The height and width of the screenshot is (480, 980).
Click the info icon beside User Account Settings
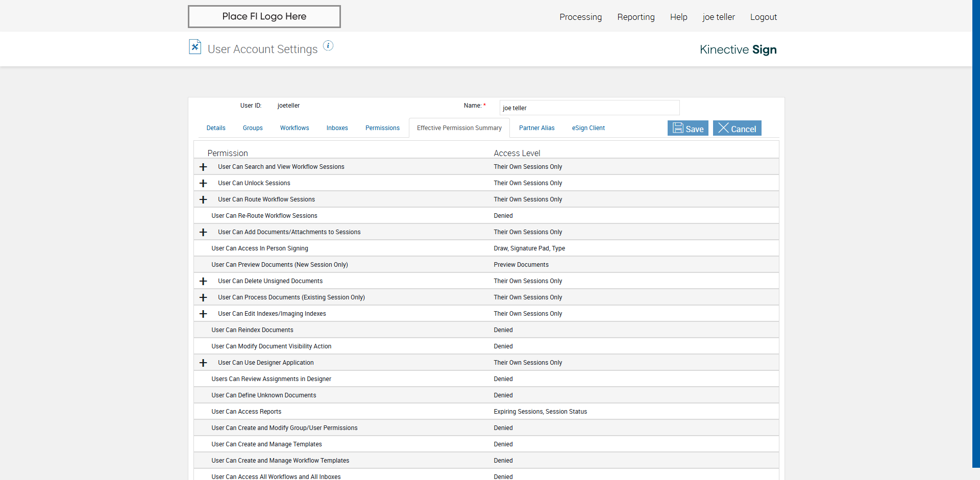coord(328,46)
